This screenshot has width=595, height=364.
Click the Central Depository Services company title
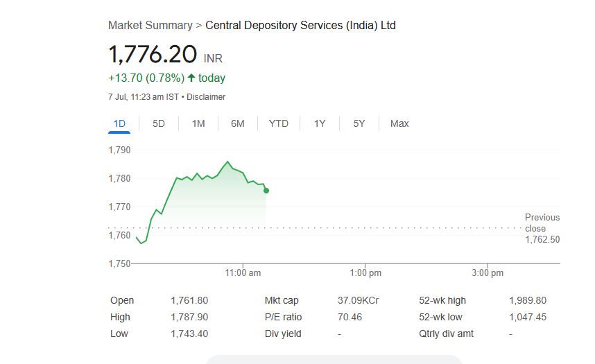pos(301,26)
